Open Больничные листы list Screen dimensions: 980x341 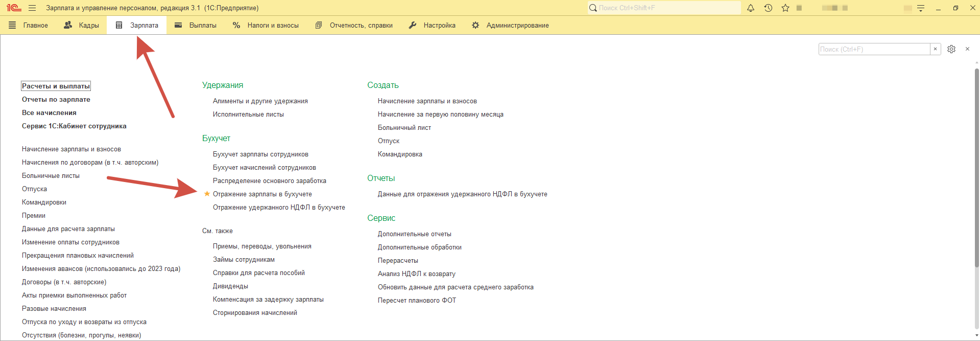point(51,176)
